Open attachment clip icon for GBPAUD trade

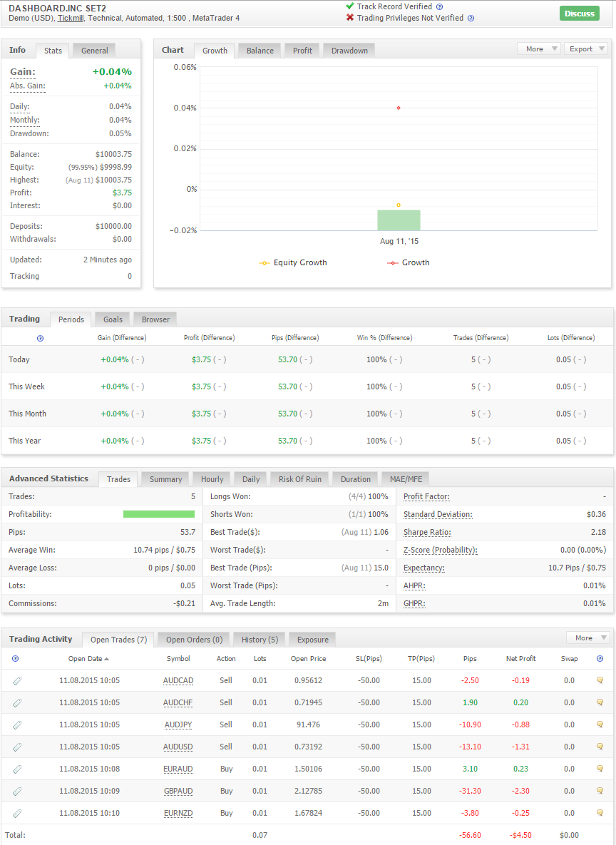pyautogui.click(x=17, y=792)
